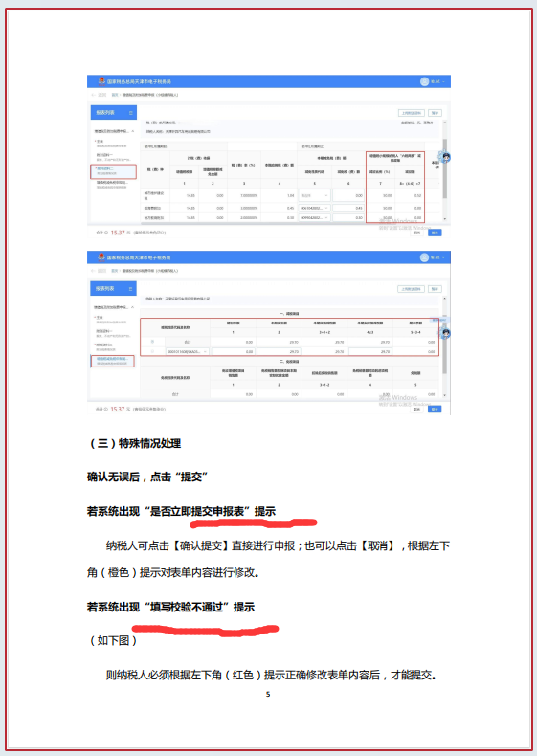Click page number 5 at the bottom
Screen dimensions: 537x756
click(x=268, y=695)
